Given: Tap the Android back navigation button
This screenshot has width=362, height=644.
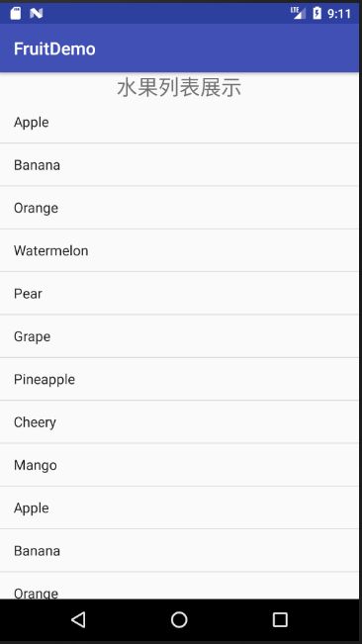Looking at the screenshot, I should [x=78, y=619].
